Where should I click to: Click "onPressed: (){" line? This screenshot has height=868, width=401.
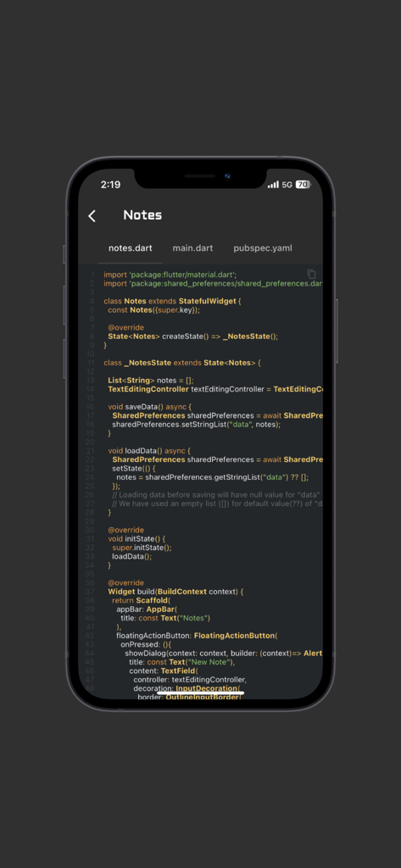click(147, 645)
